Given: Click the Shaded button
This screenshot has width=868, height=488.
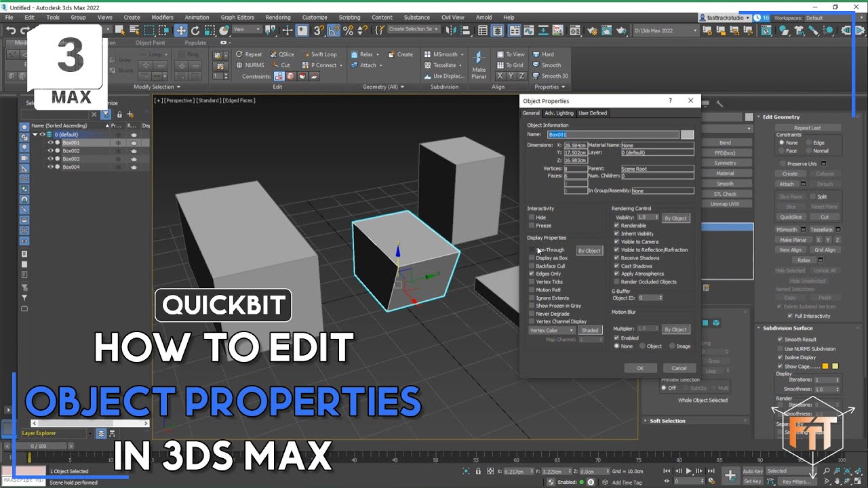Looking at the screenshot, I should tap(590, 331).
